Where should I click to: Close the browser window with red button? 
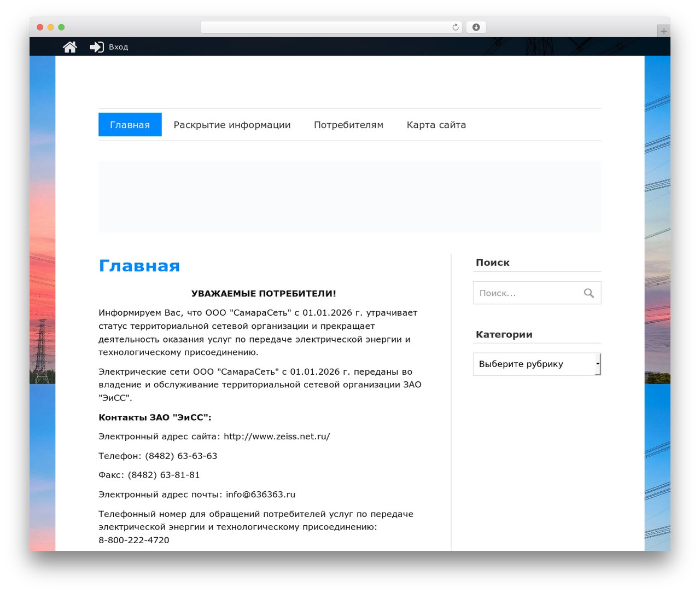(40, 27)
